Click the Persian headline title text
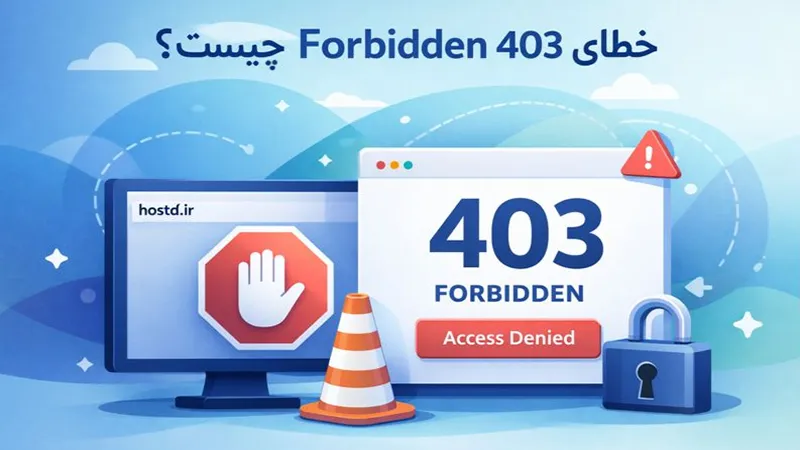The width and height of the screenshot is (800, 450). click(407, 47)
